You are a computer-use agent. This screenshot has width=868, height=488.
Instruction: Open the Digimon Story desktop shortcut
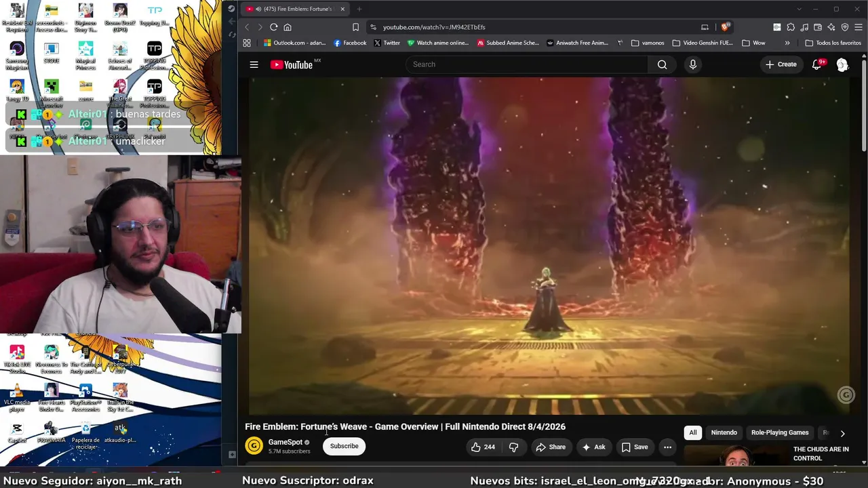click(x=85, y=17)
